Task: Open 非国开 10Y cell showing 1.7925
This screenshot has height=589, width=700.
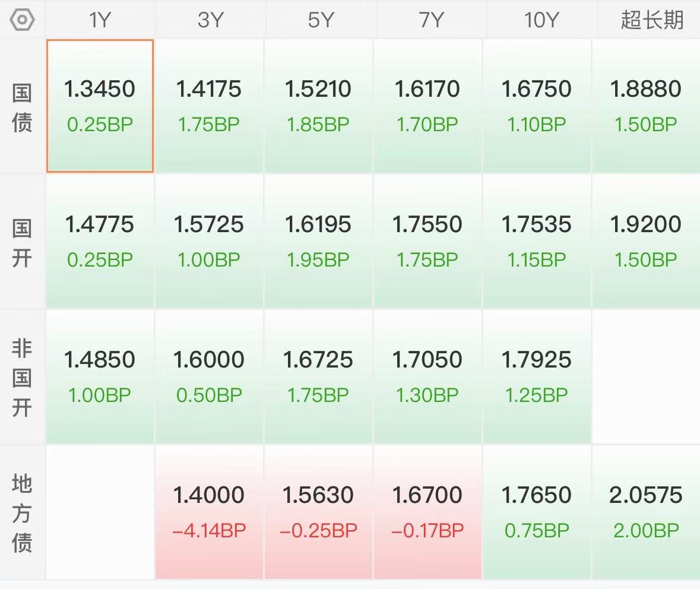Action: (537, 376)
